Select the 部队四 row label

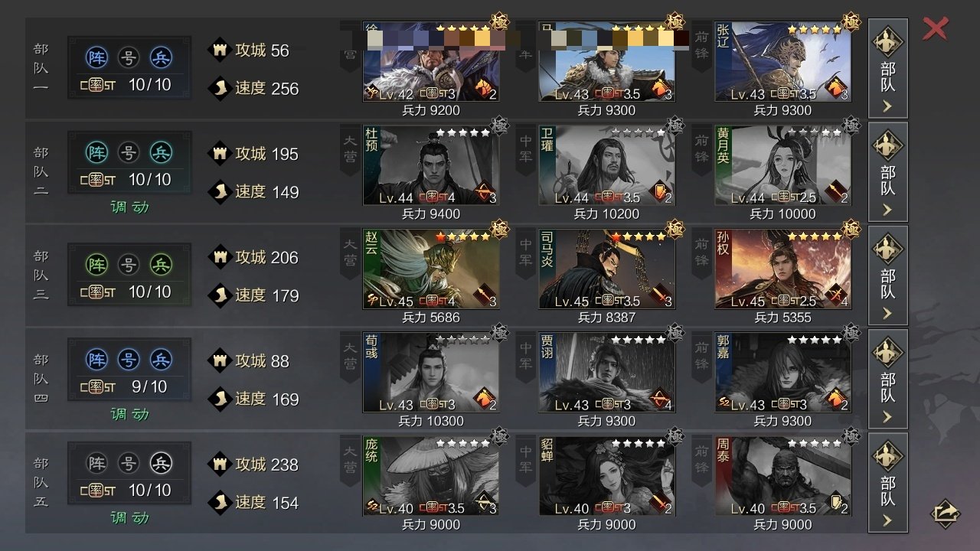click(x=41, y=379)
